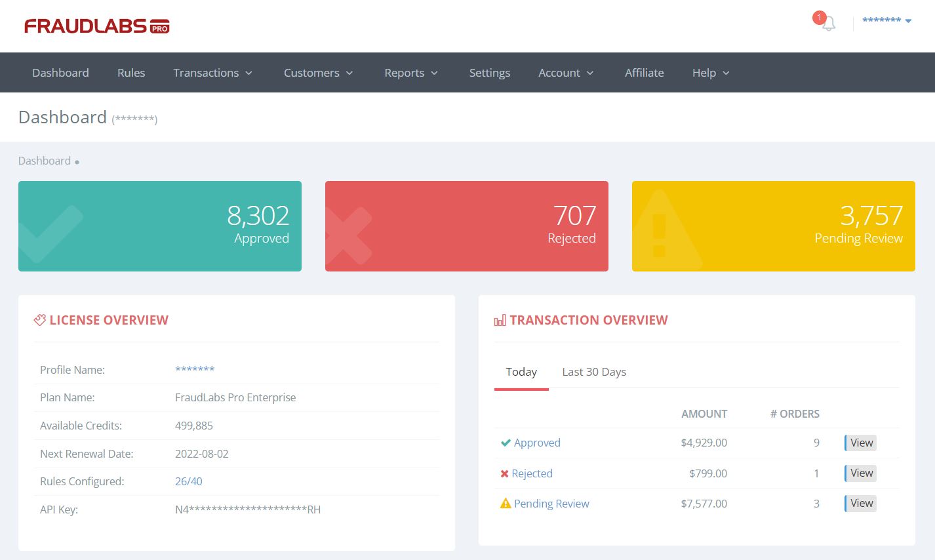
Task: Click the bar chart icon beside Transaction Overview
Action: [x=499, y=320]
